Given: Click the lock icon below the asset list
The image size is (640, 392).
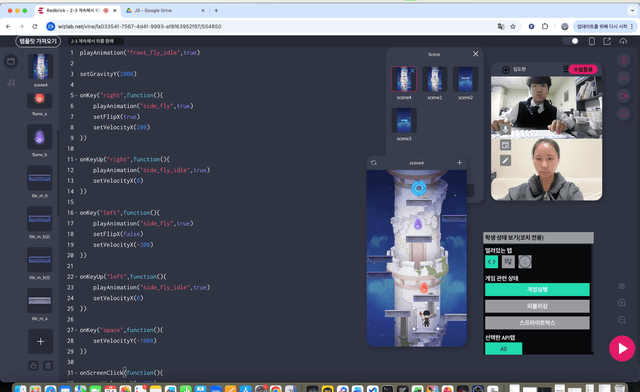Looking at the screenshot, I should coord(33,365).
